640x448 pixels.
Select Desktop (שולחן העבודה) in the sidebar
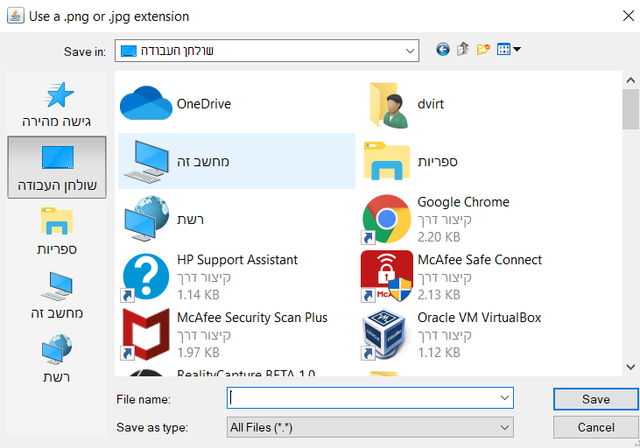pyautogui.click(x=57, y=167)
